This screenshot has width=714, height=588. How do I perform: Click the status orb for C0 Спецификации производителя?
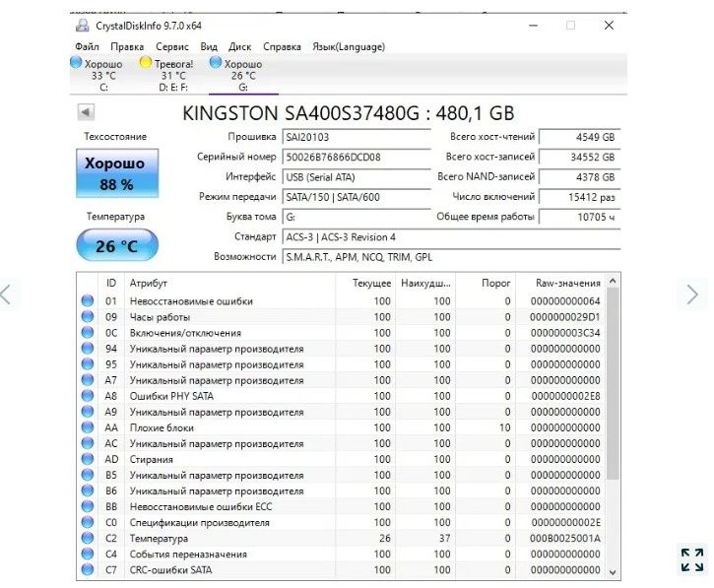pos(88,522)
